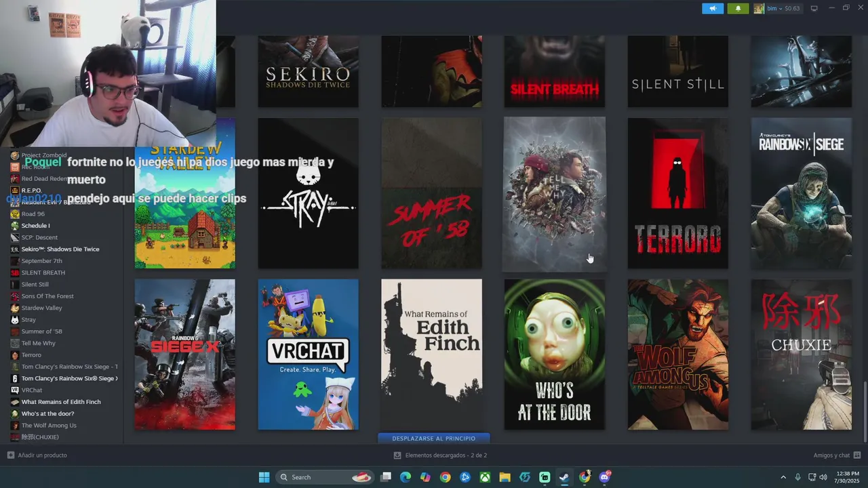Select Sekiro: Shadows Die Twice sidebar entry

point(60,249)
